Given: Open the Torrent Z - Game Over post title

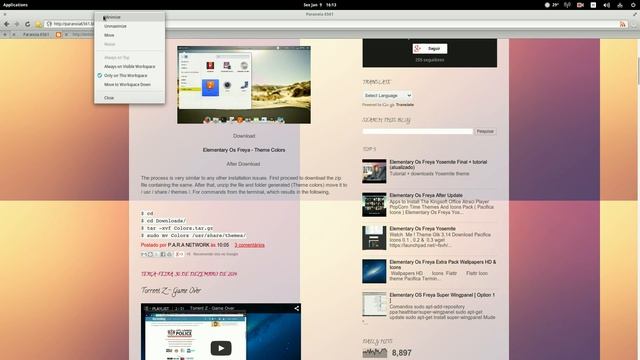Looking at the screenshot, I should tap(171, 291).
